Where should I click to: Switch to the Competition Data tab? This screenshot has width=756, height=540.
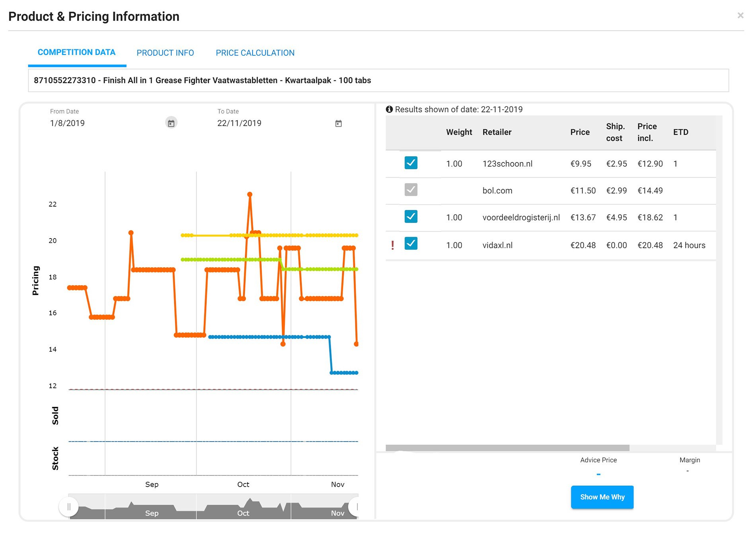coord(76,52)
